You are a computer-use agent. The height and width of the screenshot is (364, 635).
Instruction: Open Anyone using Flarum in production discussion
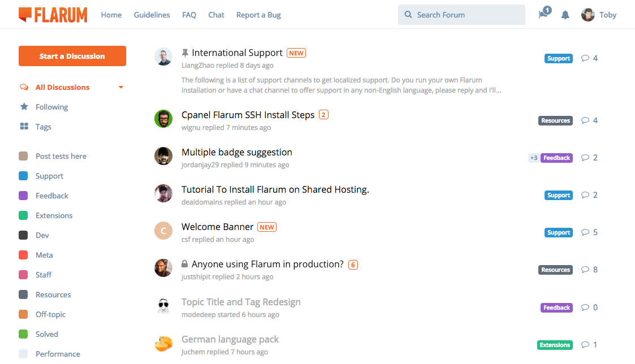267,264
